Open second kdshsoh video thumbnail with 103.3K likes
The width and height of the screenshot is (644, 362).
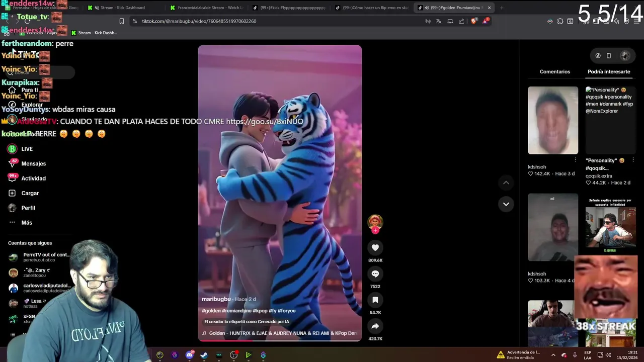tap(553, 227)
